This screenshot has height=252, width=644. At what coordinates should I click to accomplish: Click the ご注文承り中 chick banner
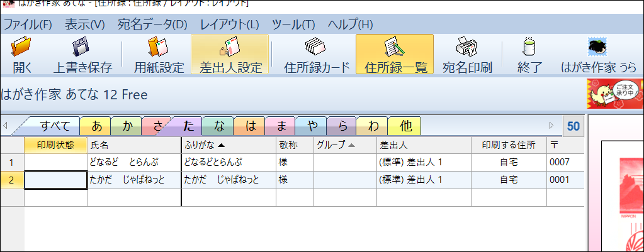tap(615, 94)
